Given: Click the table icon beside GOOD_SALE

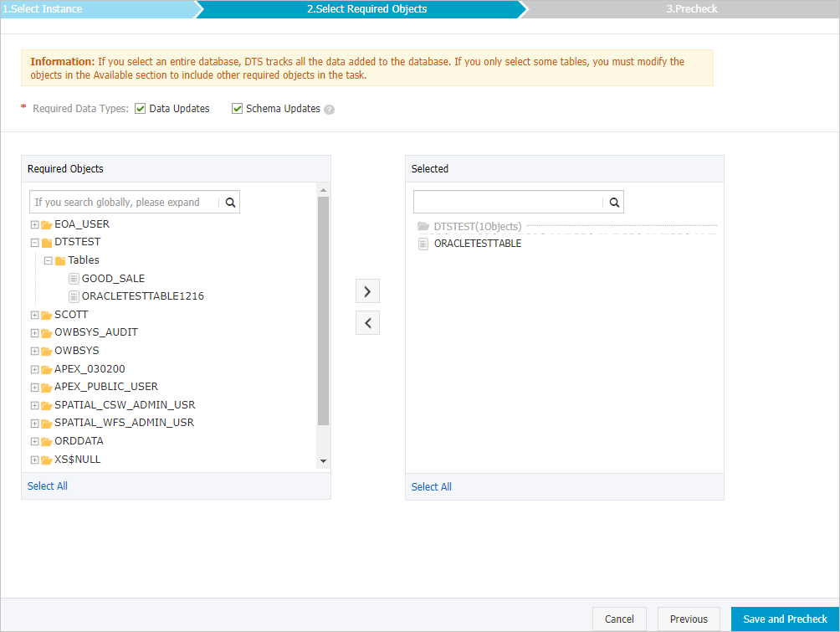Looking at the screenshot, I should (73, 278).
